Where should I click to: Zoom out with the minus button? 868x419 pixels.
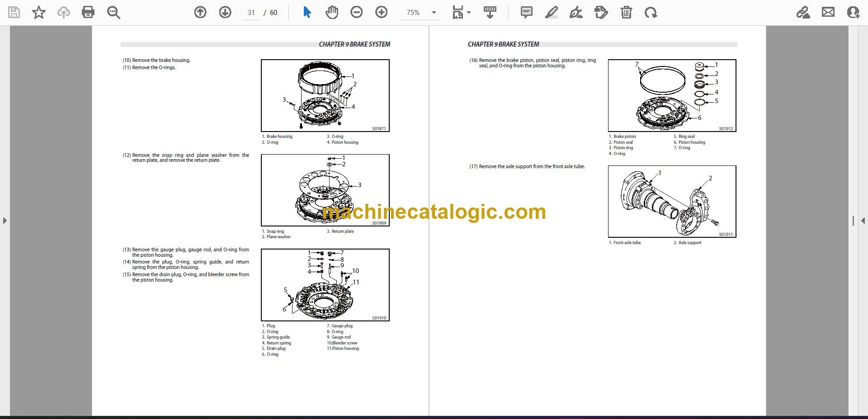pos(357,13)
